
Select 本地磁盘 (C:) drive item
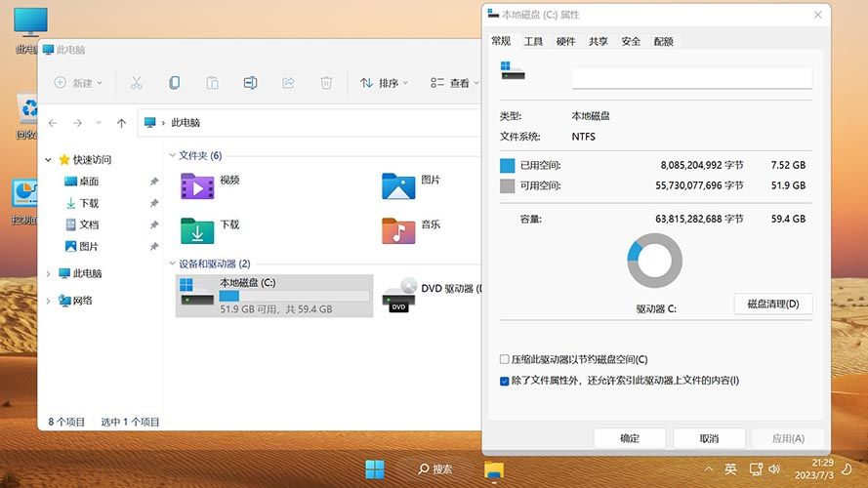[x=274, y=296]
